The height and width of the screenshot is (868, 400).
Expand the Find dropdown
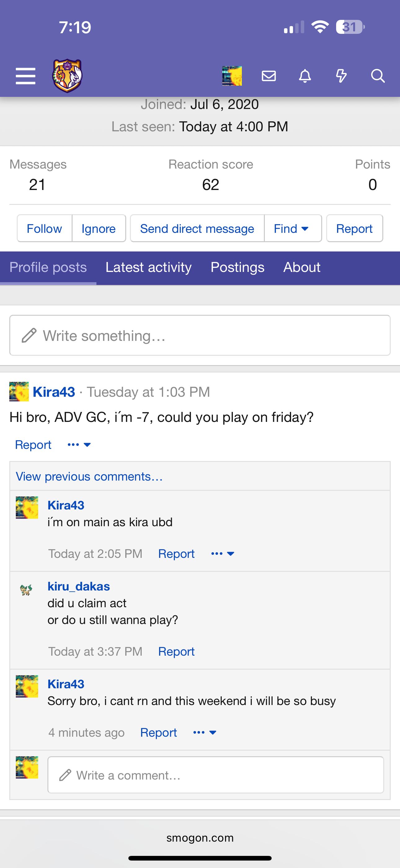(x=293, y=228)
